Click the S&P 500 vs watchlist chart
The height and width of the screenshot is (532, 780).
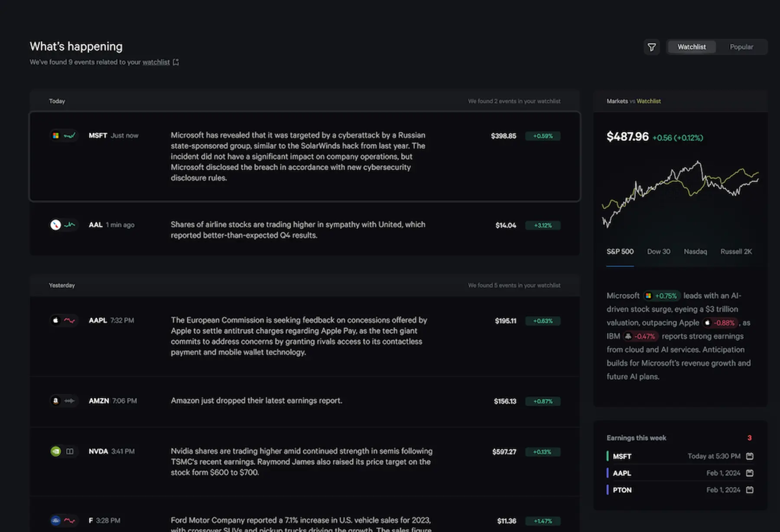[x=680, y=194]
